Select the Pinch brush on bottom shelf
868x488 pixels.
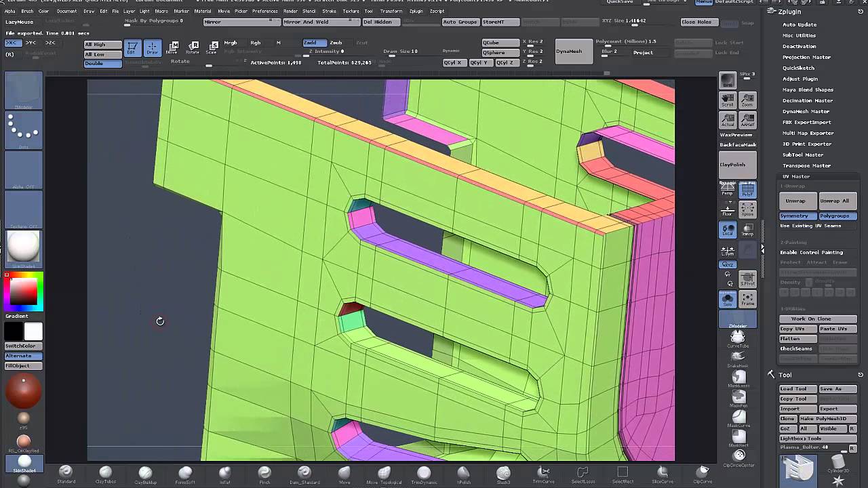(x=264, y=474)
